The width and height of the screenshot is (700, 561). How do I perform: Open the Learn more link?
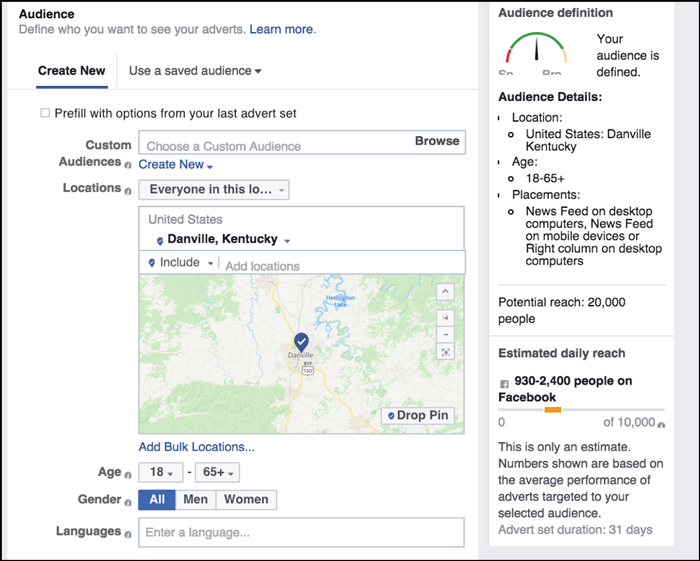[x=281, y=29]
